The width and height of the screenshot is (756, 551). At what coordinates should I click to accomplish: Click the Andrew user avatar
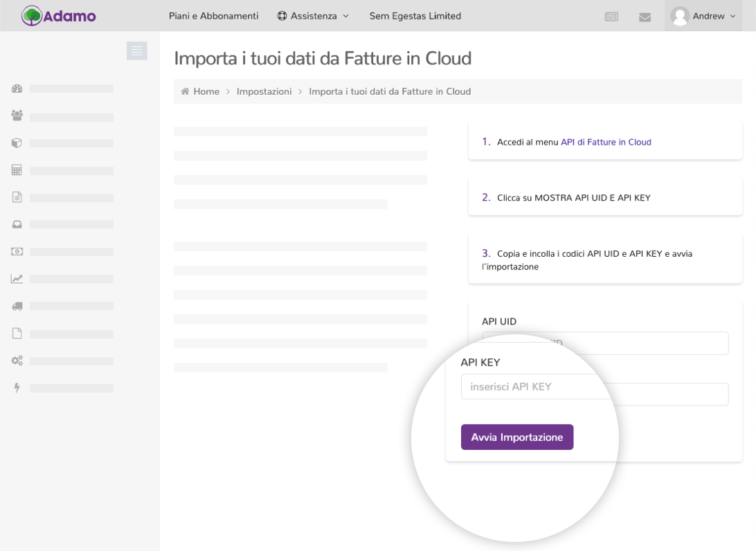[x=680, y=17]
